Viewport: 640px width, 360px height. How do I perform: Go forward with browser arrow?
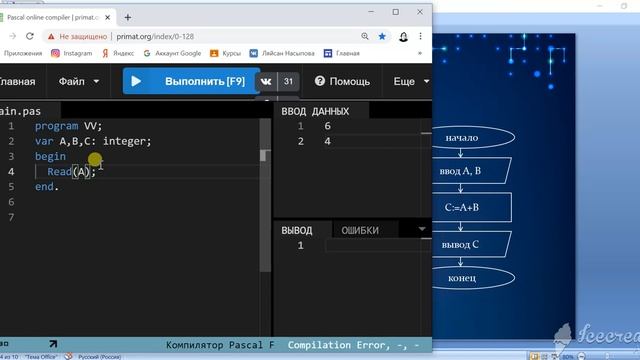13,36
